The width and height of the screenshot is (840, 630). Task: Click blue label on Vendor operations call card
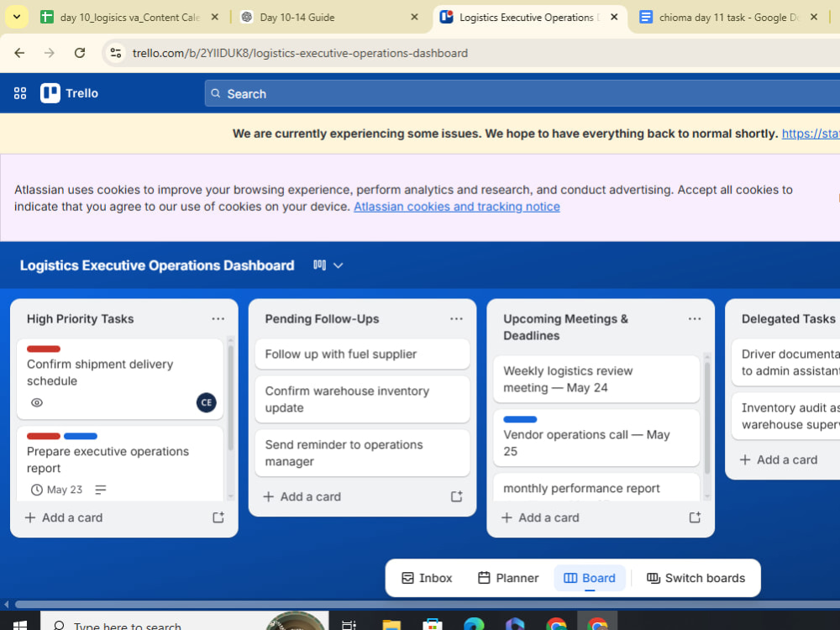(520, 419)
